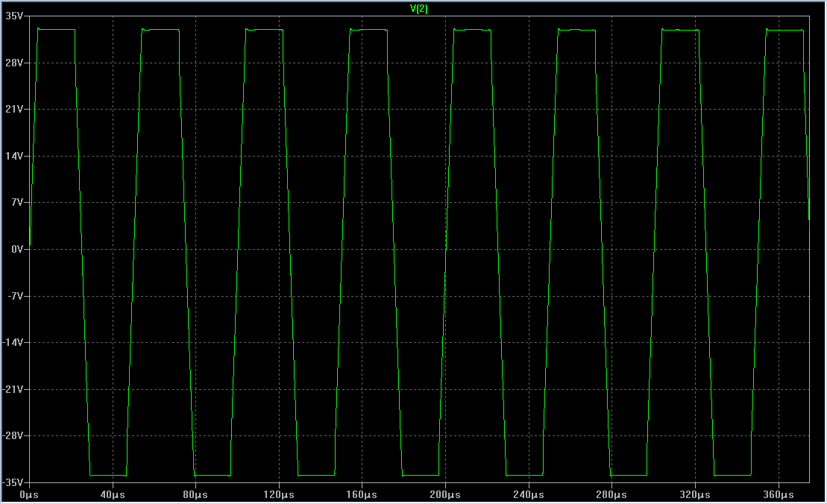Click the 200µs time axis label
Viewport: 827px width, 504px height.
(445, 495)
